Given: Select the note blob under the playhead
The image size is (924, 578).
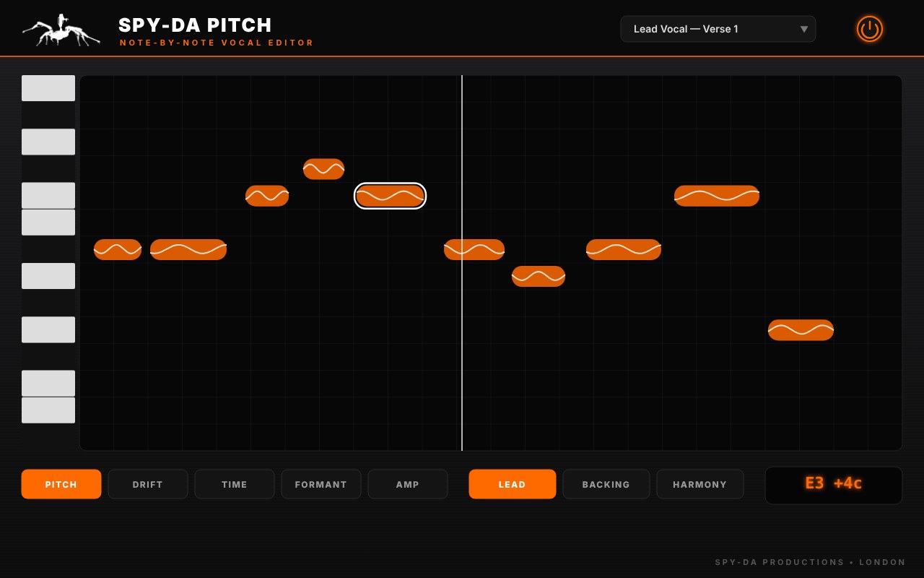Looking at the screenshot, I should [x=474, y=249].
